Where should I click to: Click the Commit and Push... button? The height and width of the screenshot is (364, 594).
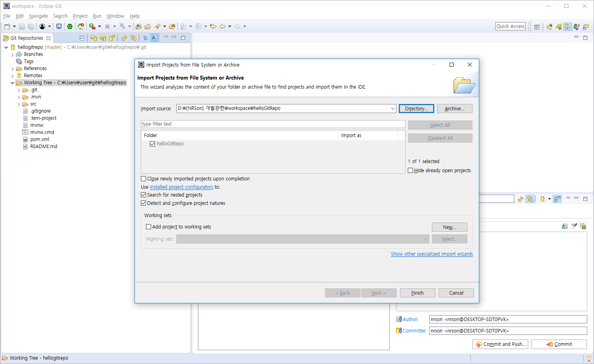click(500, 344)
